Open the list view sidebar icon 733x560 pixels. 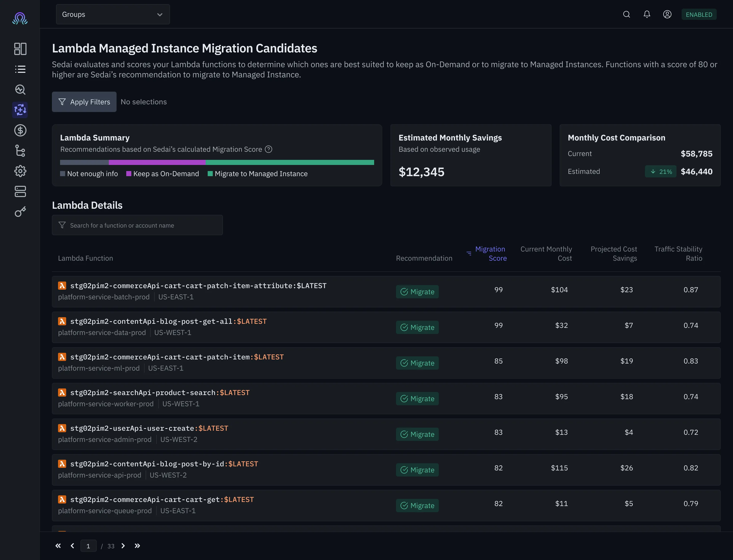coord(20,69)
